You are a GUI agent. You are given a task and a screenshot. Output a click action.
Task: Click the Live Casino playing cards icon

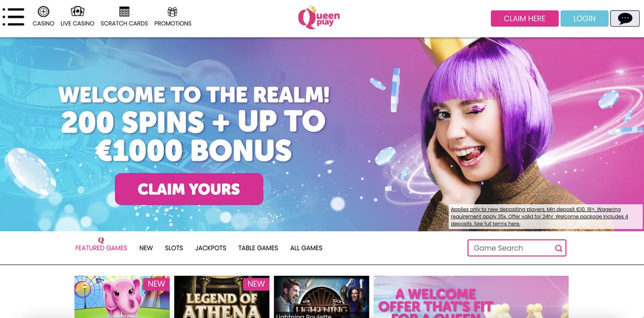pyautogui.click(x=77, y=11)
